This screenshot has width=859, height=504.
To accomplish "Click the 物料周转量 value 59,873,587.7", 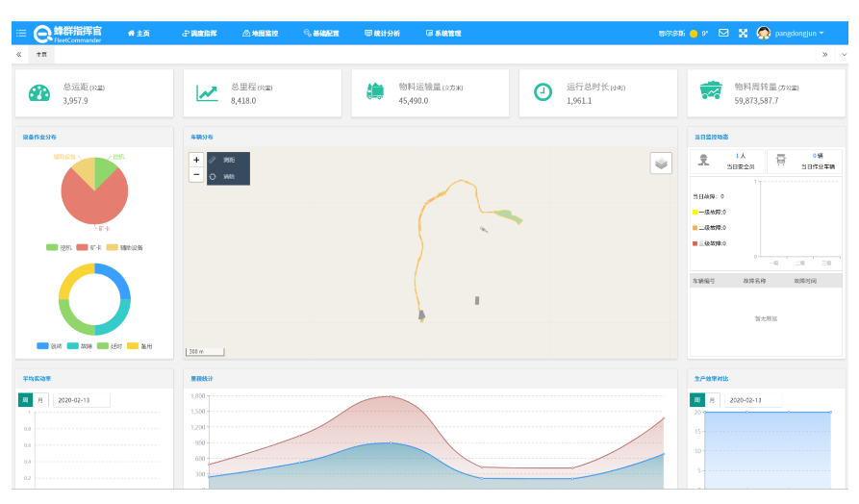I will pyautogui.click(x=756, y=101).
